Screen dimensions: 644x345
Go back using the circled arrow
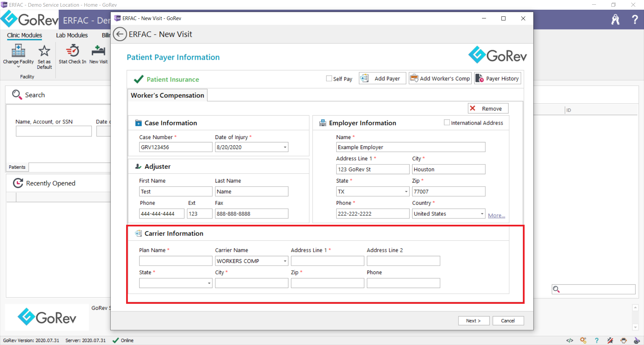tap(120, 34)
